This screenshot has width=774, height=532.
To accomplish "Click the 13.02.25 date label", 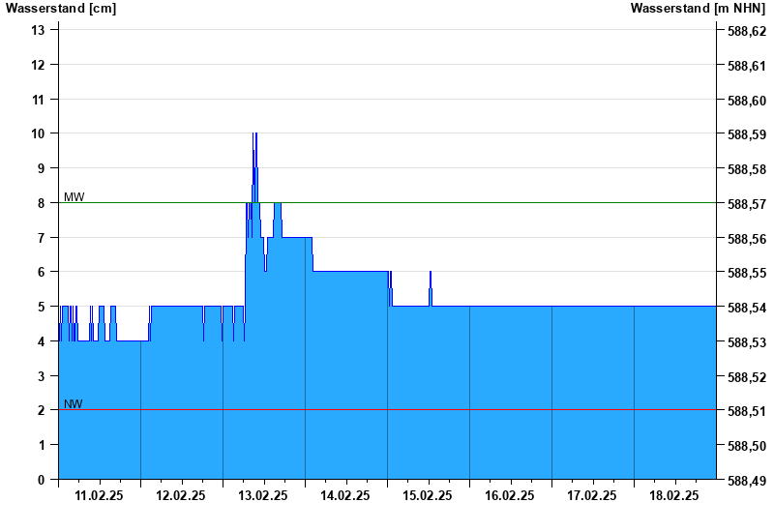I will pos(263,495).
